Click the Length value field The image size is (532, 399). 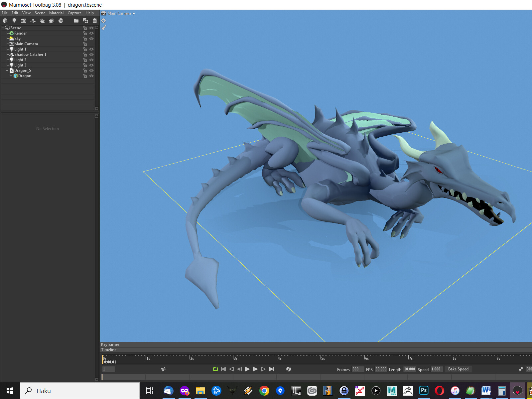pos(410,369)
